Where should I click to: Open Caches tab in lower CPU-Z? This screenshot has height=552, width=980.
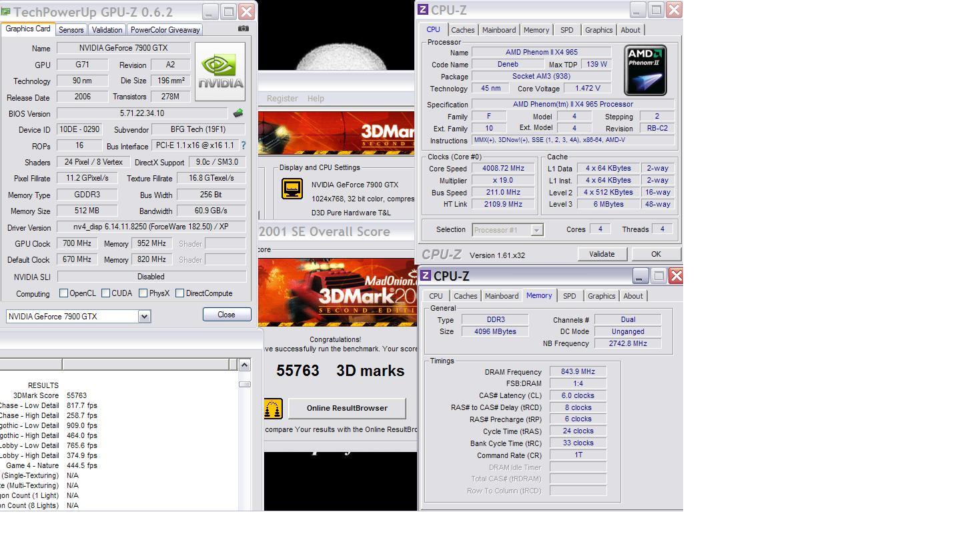(x=465, y=296)
